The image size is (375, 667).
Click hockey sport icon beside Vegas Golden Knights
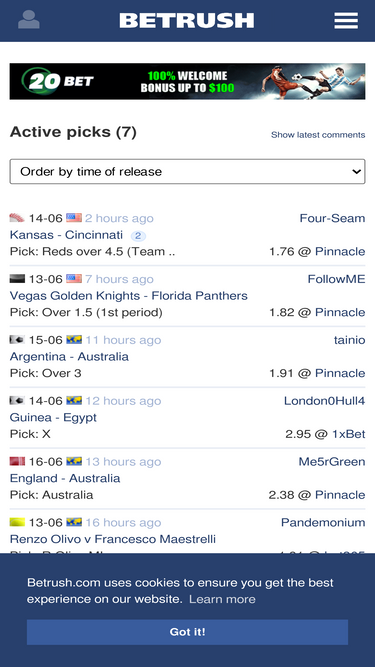[x=17, y=279]
